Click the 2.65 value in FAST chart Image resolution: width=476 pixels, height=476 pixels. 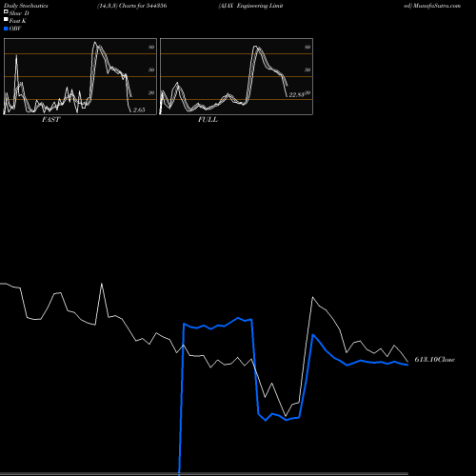(x=139, y=109)
